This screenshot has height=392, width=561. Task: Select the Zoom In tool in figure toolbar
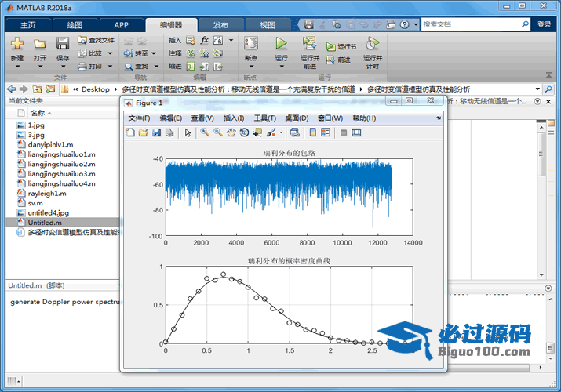[205, 132]
